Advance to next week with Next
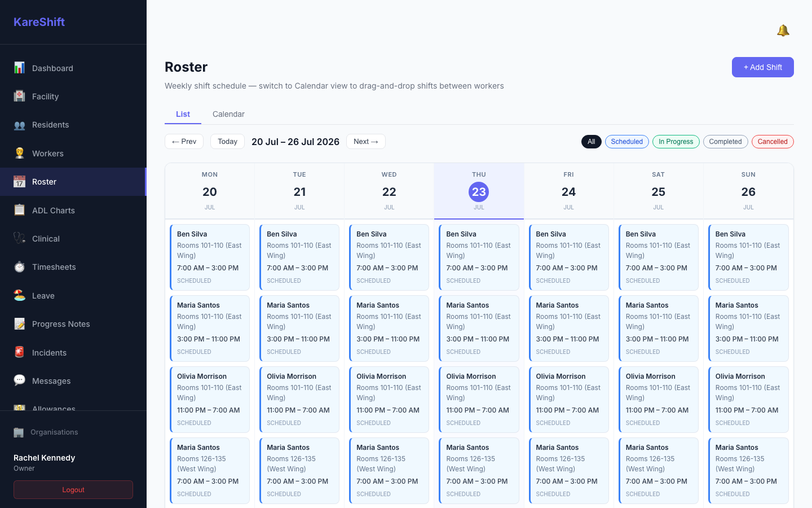Viewport: 812px width, 508px height. (x=366, y=142)
